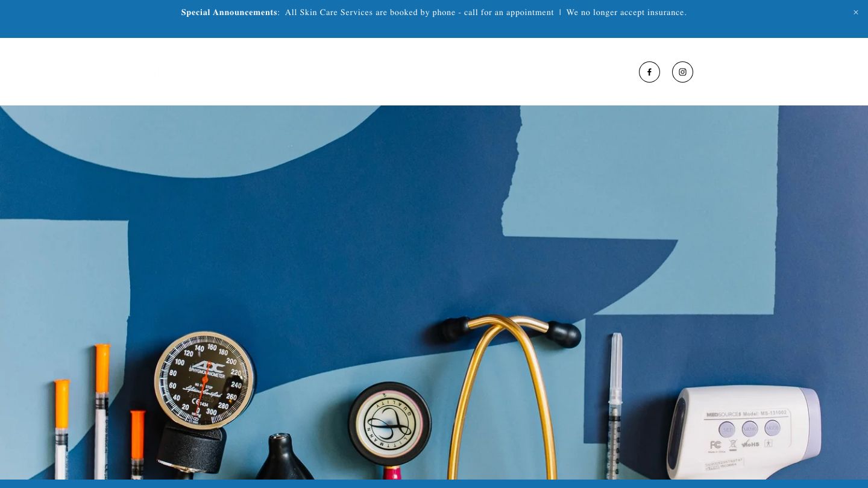The image size is (868, 488).
Task: Click the Special Announcements bold label
Action: (x=229, y=13)
